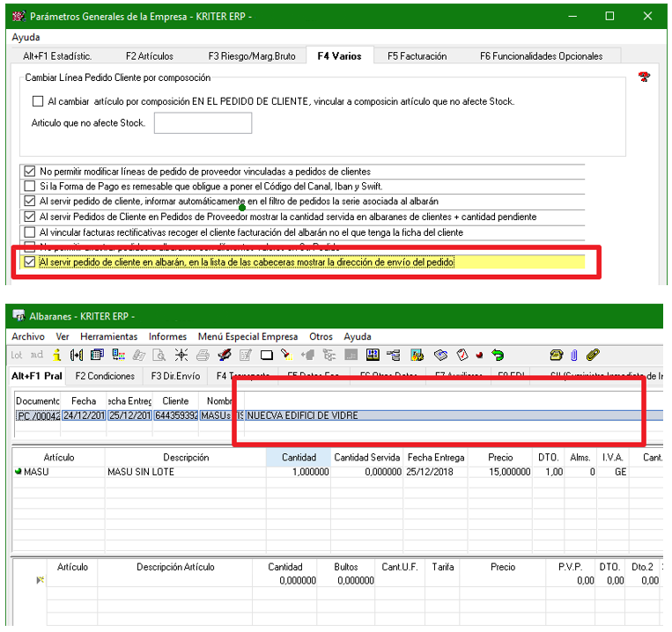The image size is (672, 632).
Task: Open Menú Especial Empresa menu
Action: click(x=247, y=336)
